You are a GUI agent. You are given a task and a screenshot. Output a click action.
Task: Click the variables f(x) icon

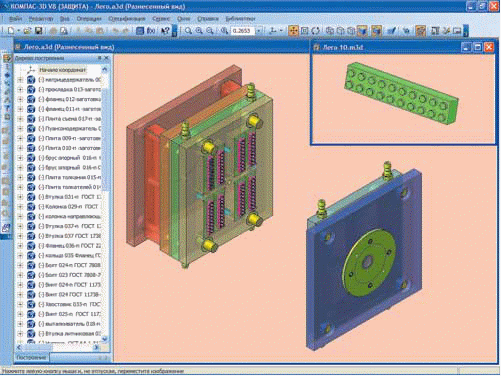(x=151, y=31)
